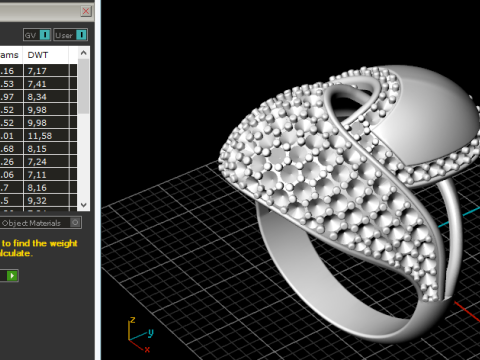Click the small icon beside Object Materials
This screenshot has width=480, height=360.
[75, 222]
